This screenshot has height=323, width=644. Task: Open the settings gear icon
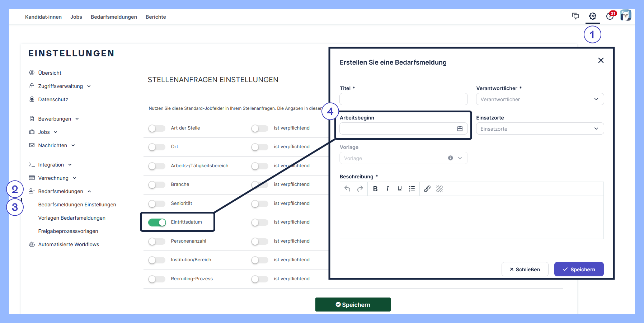(x=592, y=16)
